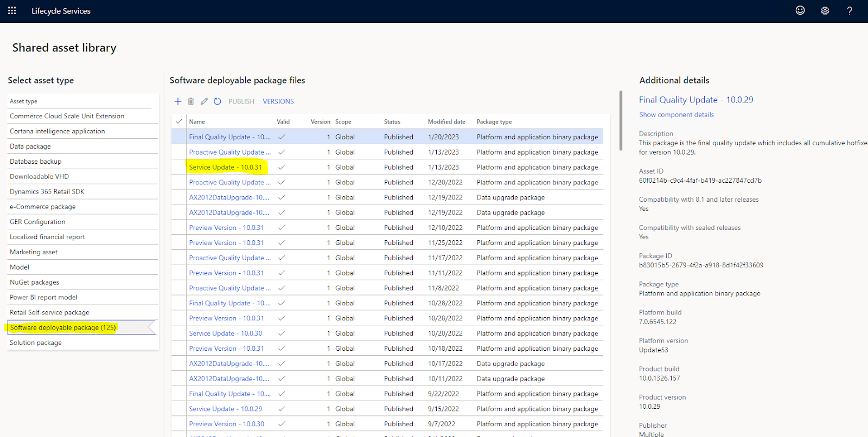This screenshot has height=437, width=868.
Task: Sort by the Name column header
Action: pos(197,122)
